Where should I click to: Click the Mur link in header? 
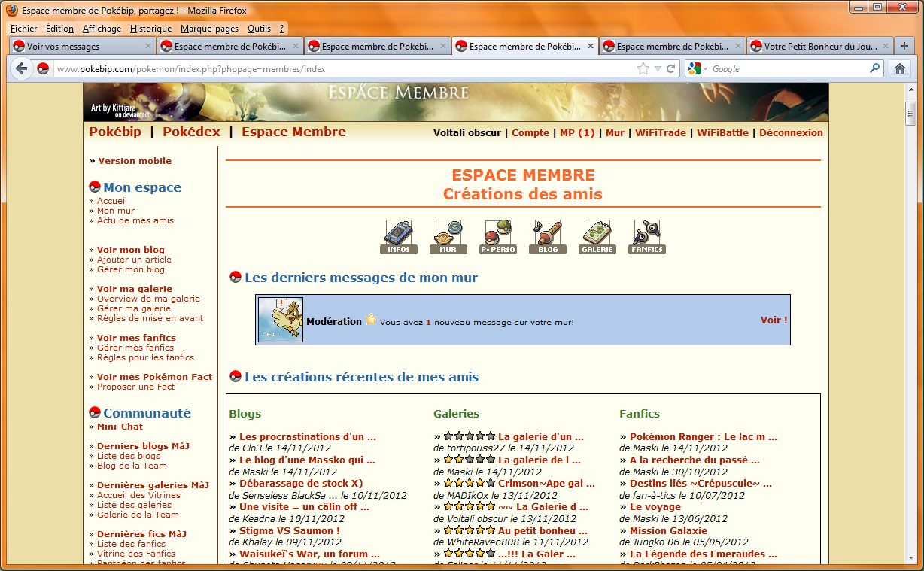click(615, 132)
